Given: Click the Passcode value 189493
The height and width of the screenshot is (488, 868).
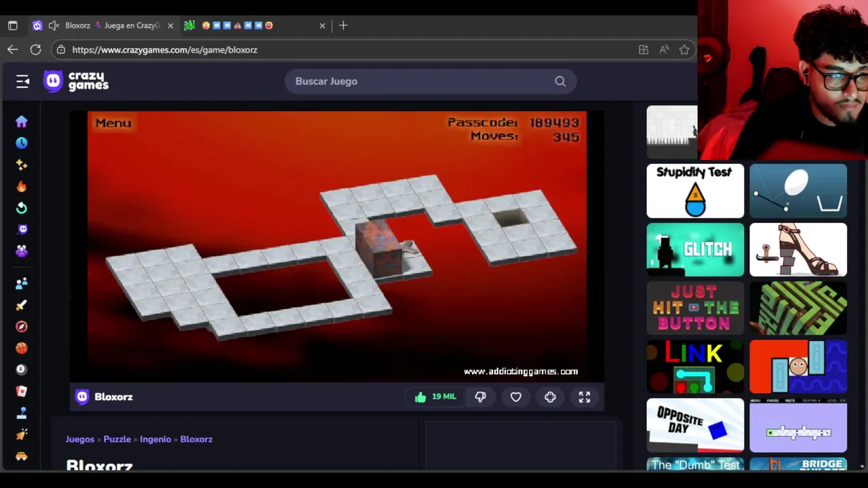Looking at the screenshot, I should pos(555,123).
